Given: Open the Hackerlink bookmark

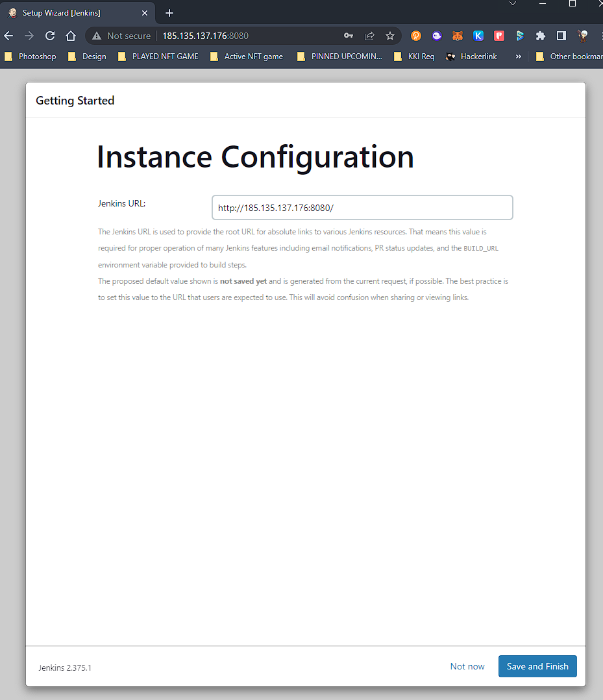Looking at the screenshot, I should click(x=471, y=56).
